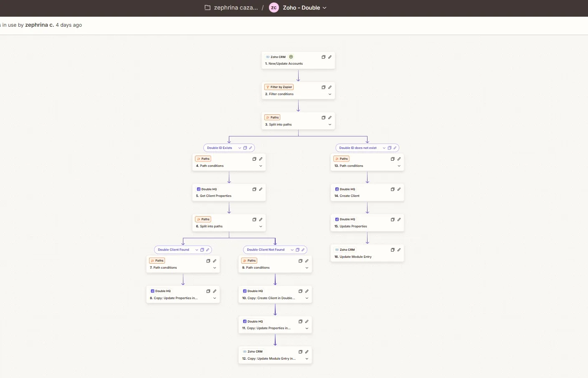
Task: Expand step 12 Copy: Update Module Entry chevron
Action: (307, 359)
